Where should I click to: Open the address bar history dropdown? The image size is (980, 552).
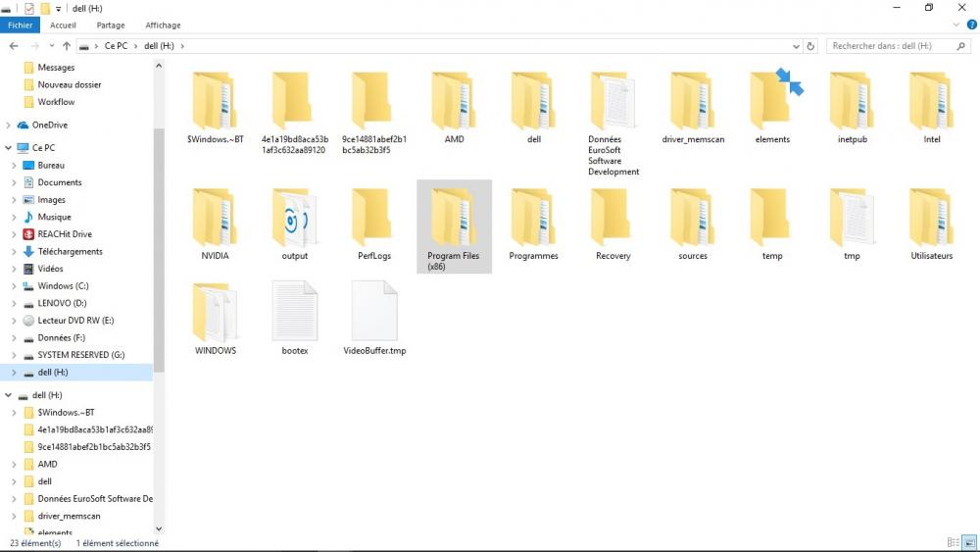[796, 46]
